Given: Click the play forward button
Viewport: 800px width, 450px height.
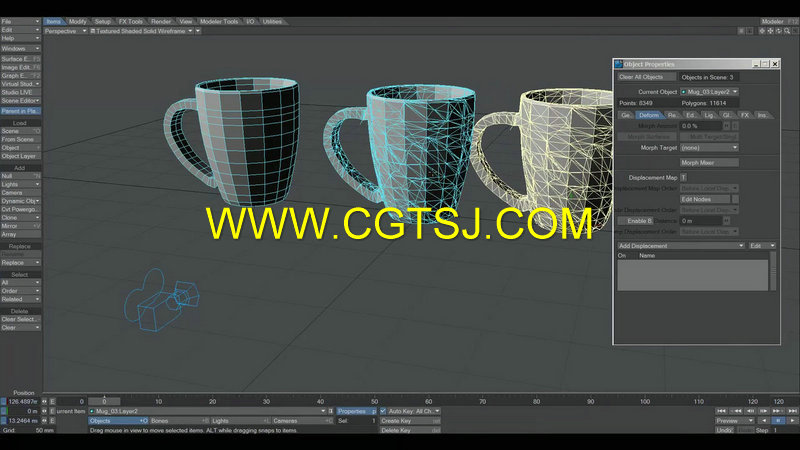Looking at the screenshot, I should point(792,421).
